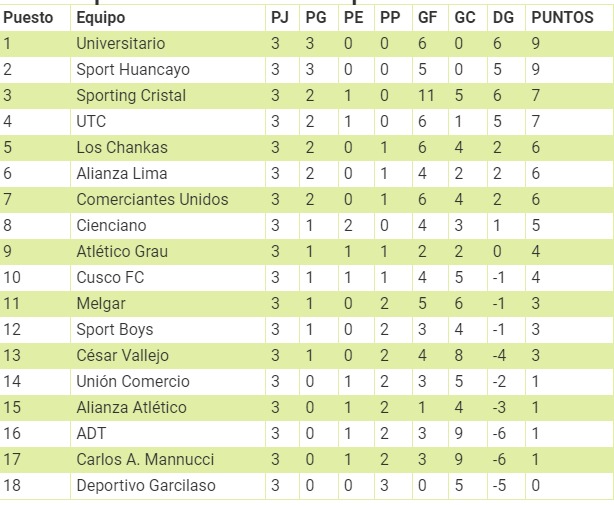Click team name Sport Huancayo
Viewport: 614px width, 506px height.
click(132, 70)
